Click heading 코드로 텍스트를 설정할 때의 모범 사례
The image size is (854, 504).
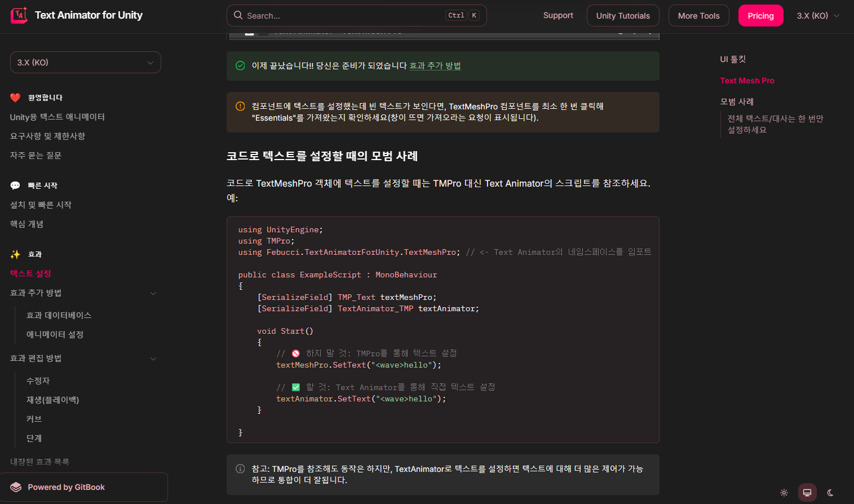tap(322, 156)
